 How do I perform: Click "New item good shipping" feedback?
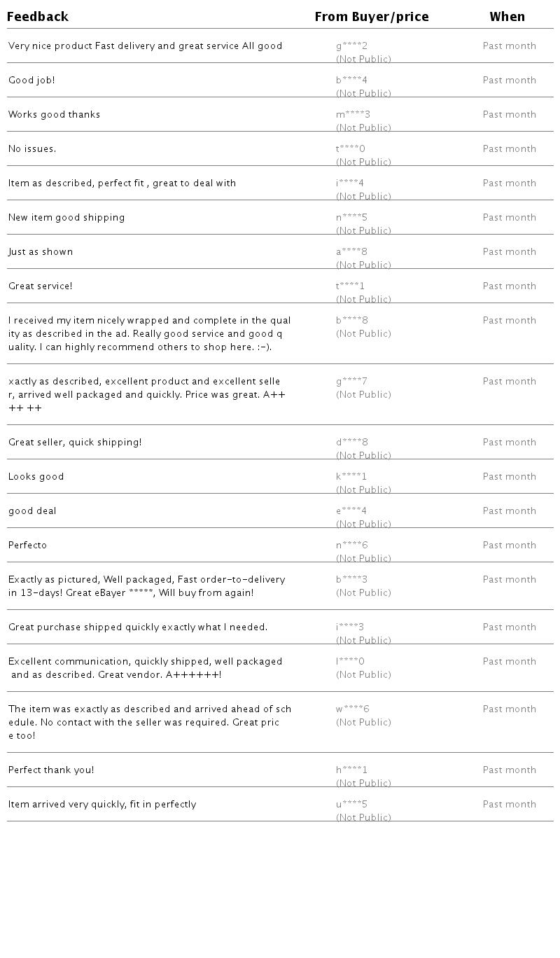[66, 218]
